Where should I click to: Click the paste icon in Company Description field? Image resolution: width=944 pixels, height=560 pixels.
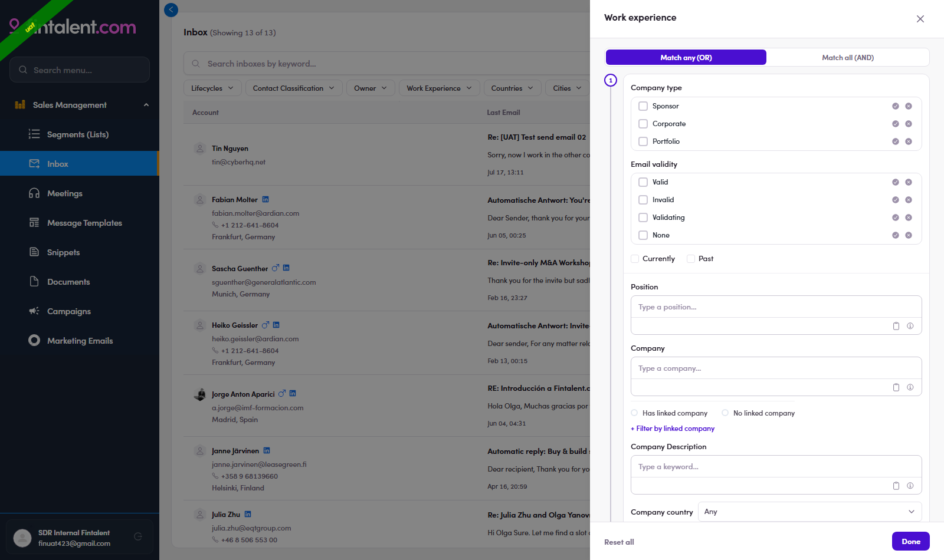[896, 486]
